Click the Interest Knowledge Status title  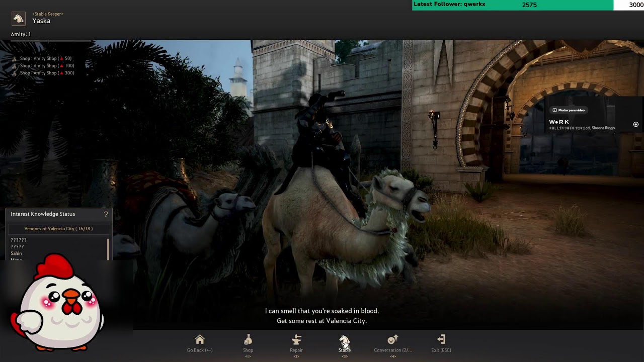43,214
